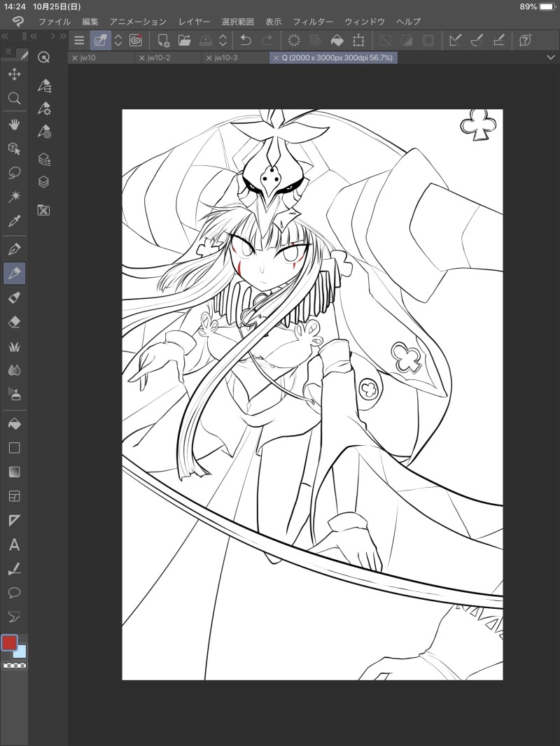560x746 pixels.
Task: Select the Lasso selection tool
Action: pos(14,173)
